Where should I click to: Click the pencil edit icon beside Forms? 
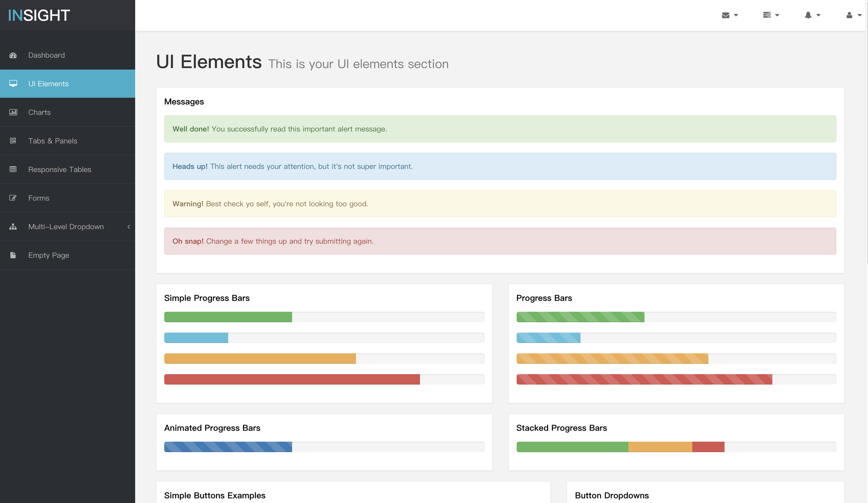[13, 198]
